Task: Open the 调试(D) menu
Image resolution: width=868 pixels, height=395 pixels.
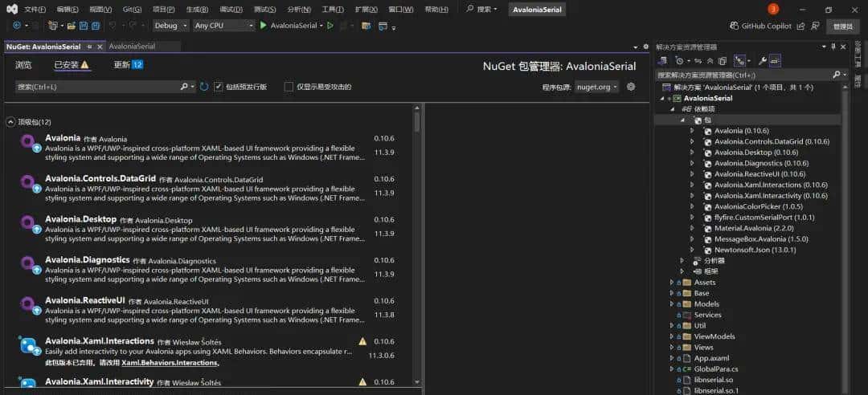Action: tap(231, 10)
